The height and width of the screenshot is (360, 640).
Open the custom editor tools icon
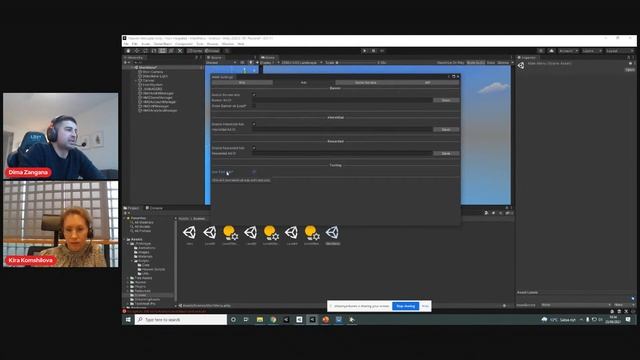click(180, 51)
